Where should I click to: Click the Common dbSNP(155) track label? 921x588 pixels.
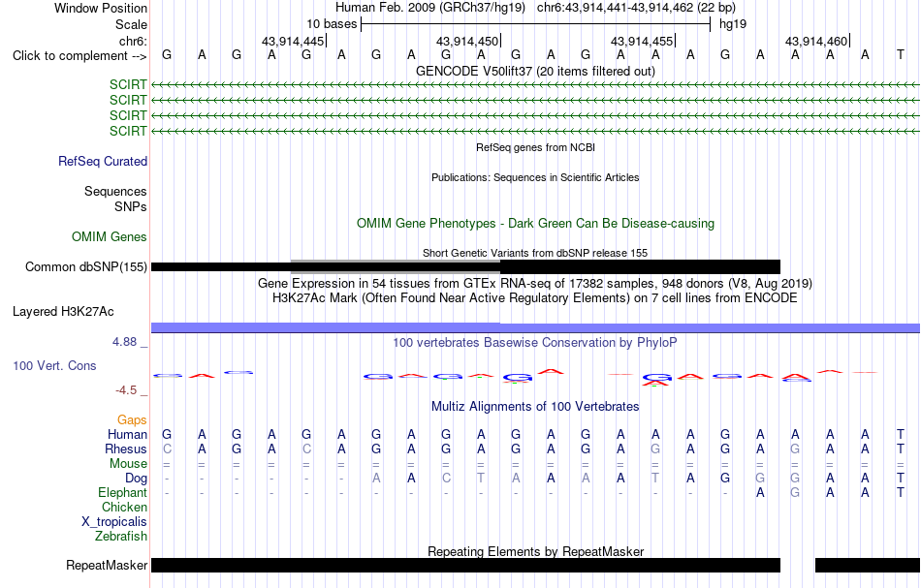[x=86, y=267]
